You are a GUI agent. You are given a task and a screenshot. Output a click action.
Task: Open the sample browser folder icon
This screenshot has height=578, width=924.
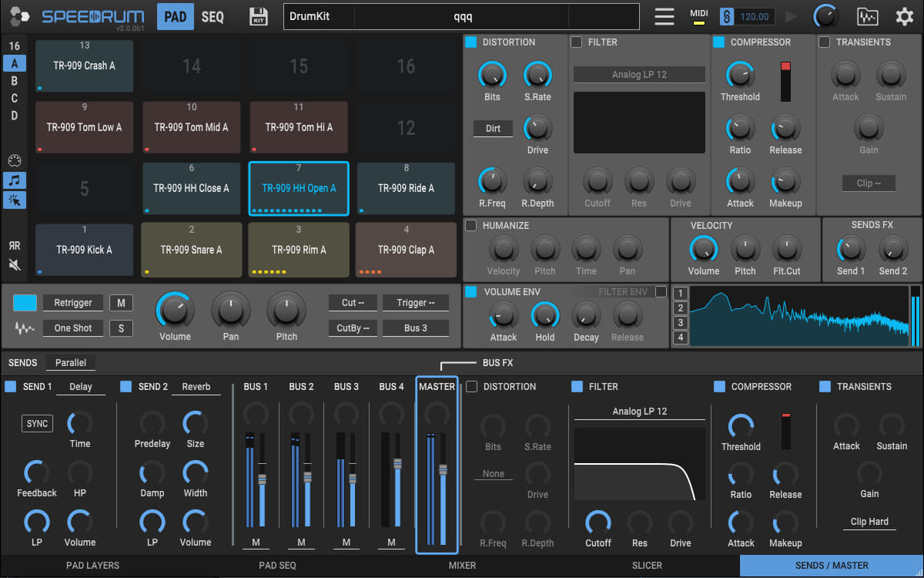pos(867,16)
